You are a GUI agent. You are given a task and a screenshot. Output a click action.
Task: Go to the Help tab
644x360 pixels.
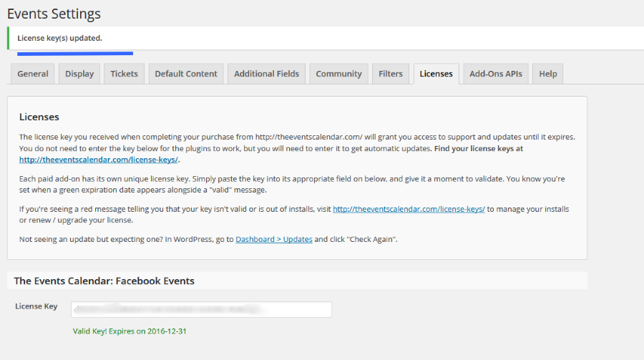pyautogui.click(x=548, y=74)
